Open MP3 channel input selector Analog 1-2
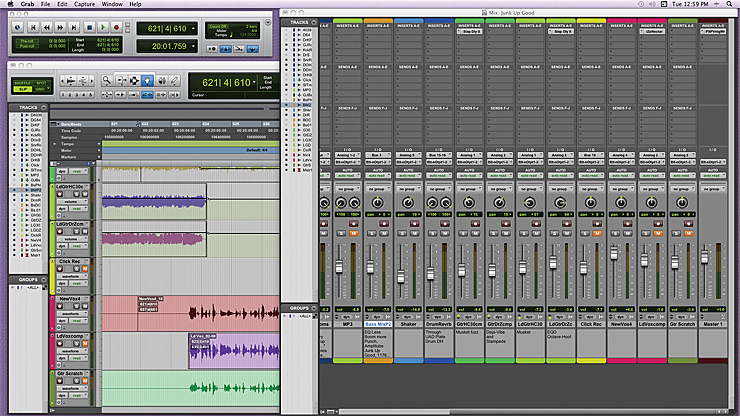The width and height of the screenshot is (740, 416). 347,155
